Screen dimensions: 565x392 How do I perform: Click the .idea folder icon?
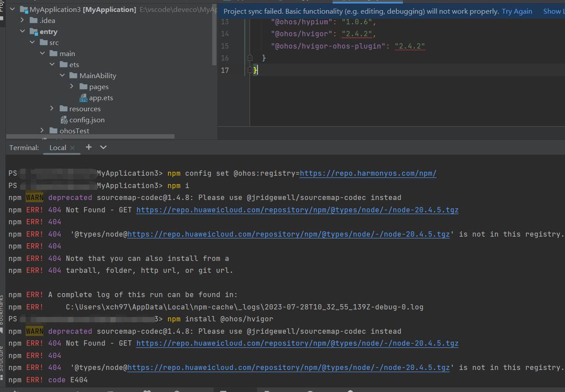pos(34,20)
